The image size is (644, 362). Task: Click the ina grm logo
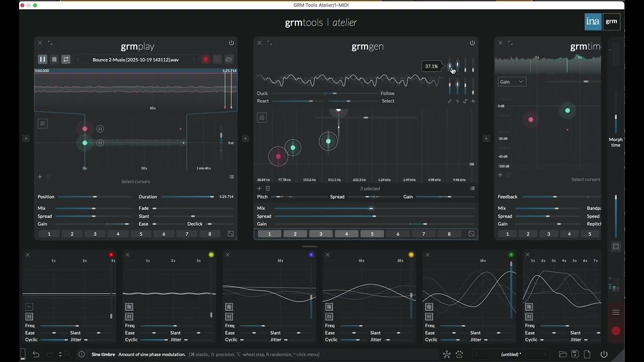coord(602,22)
